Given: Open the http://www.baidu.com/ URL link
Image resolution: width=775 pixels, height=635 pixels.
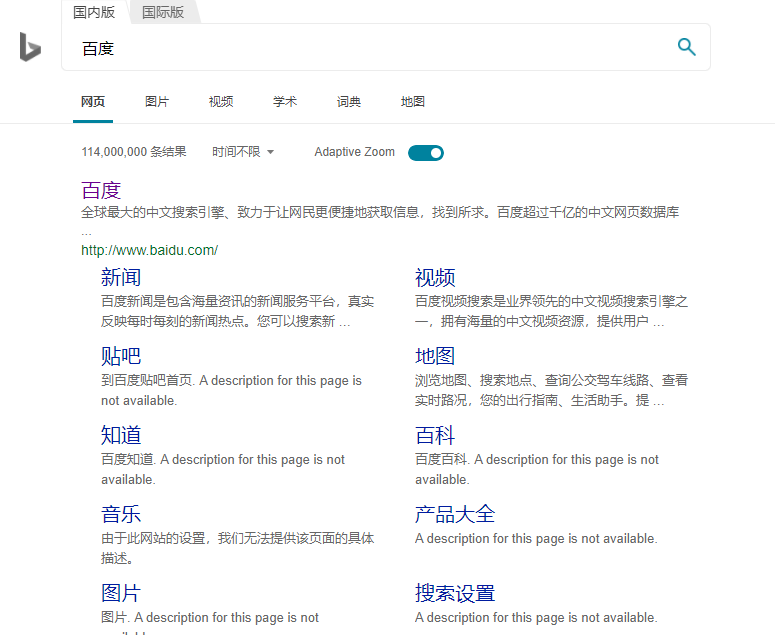Looking at the screenshot, I should 149,250.
